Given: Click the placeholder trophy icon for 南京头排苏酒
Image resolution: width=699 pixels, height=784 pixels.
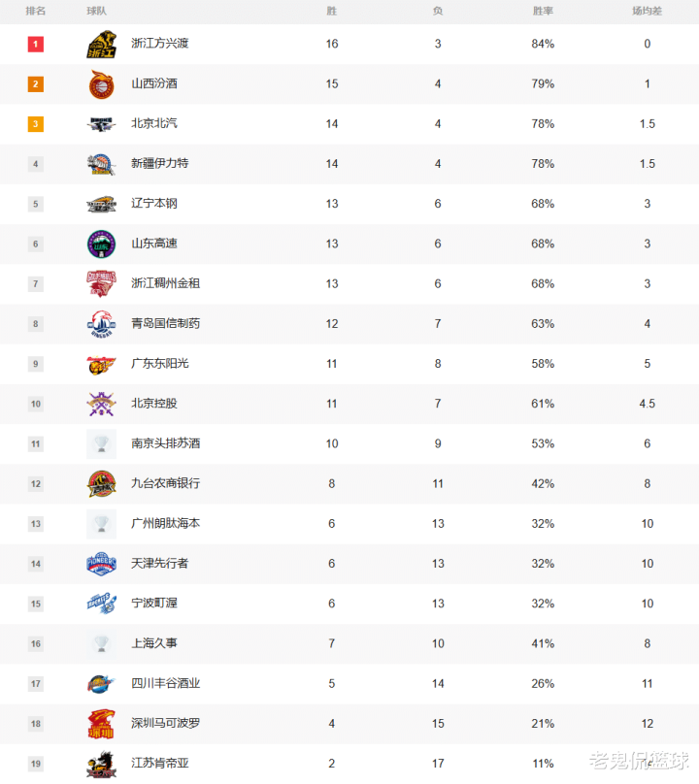Looking at the screenshot, I should 102,444.
